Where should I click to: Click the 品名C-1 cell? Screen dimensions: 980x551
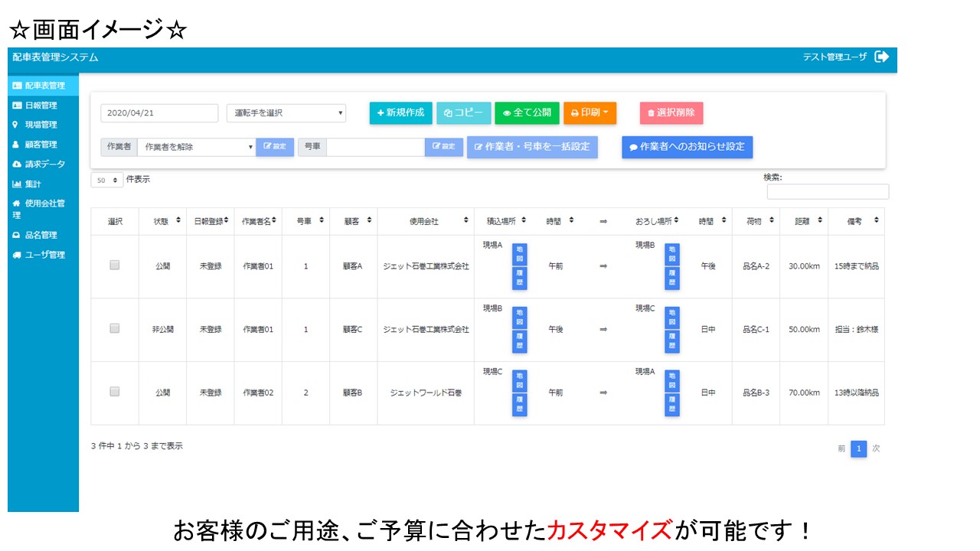[756, 330]
